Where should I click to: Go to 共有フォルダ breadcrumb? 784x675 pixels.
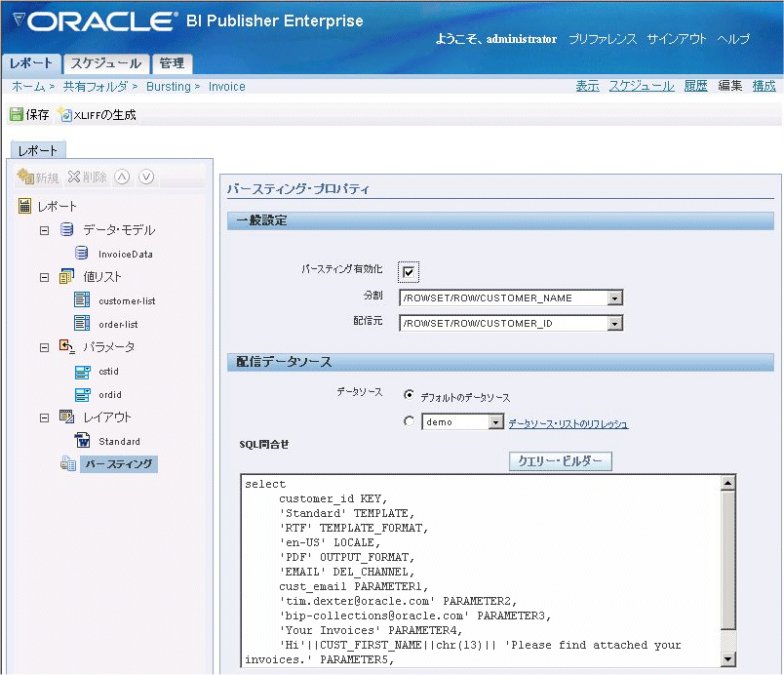tap(96, 87)
